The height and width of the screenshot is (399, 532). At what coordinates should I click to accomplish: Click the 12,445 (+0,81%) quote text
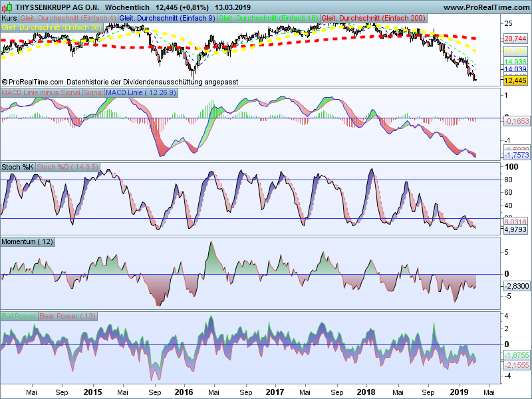click(x=182, y=7)
